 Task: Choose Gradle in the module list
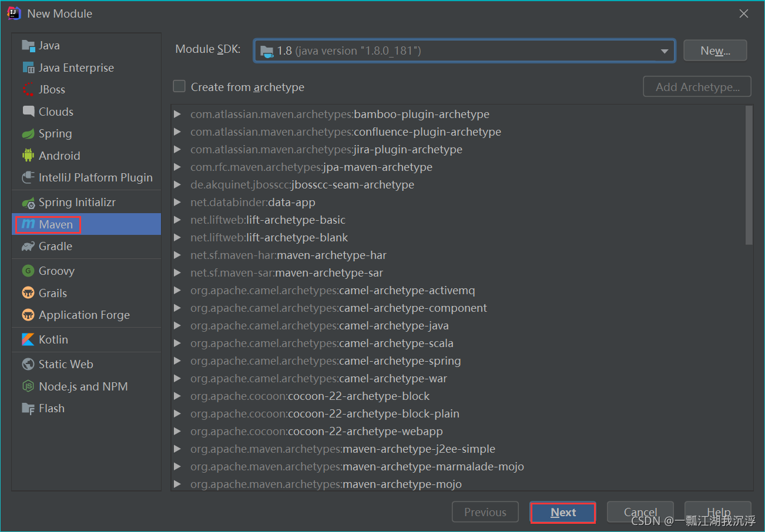(x=86, y=247)
